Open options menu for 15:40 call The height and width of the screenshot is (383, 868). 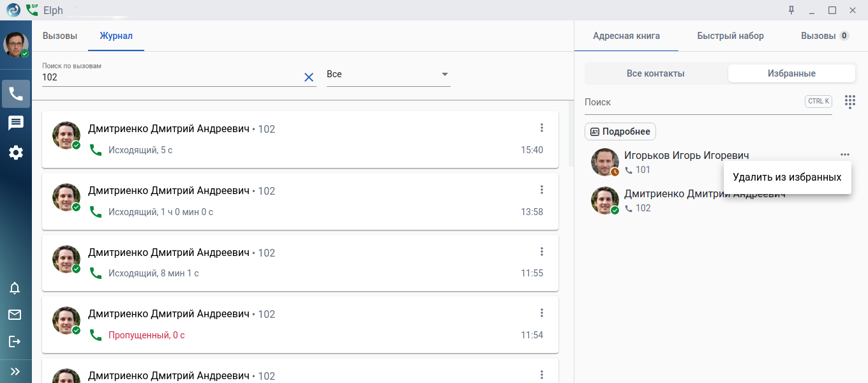click(542, 128)
